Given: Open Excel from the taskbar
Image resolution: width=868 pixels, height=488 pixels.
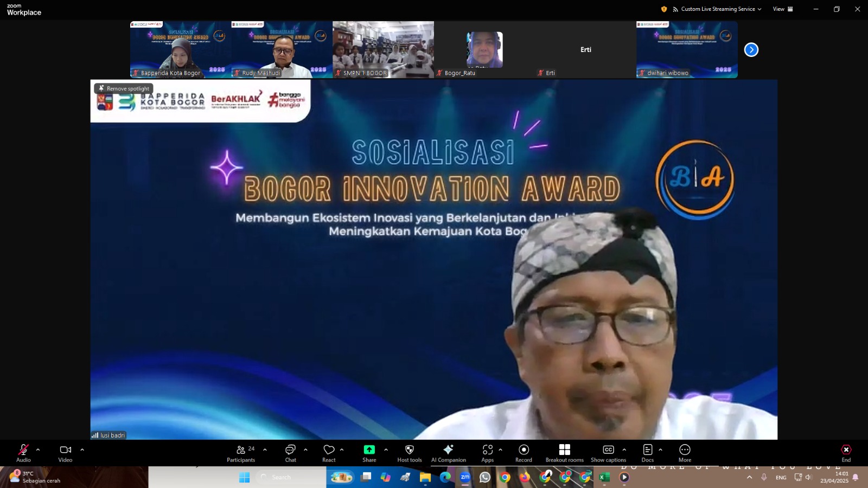Looking at the screenshot, I should (604, 477).
